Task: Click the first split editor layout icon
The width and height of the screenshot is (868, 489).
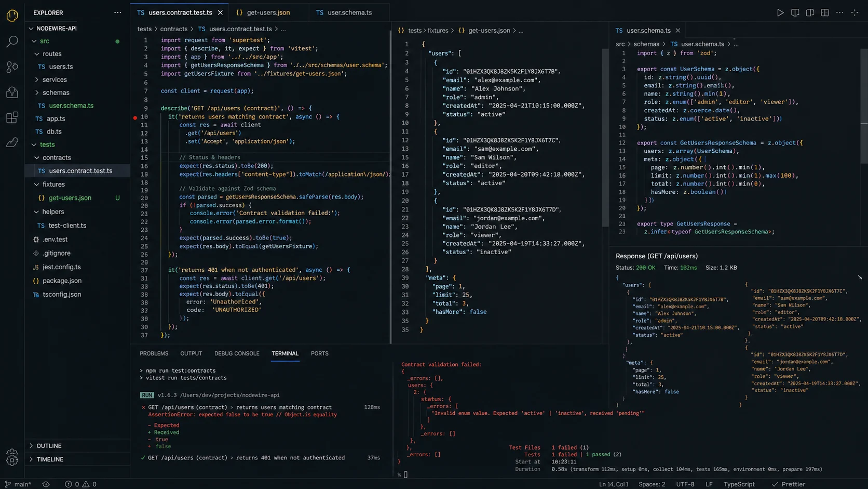Action: 795,12
